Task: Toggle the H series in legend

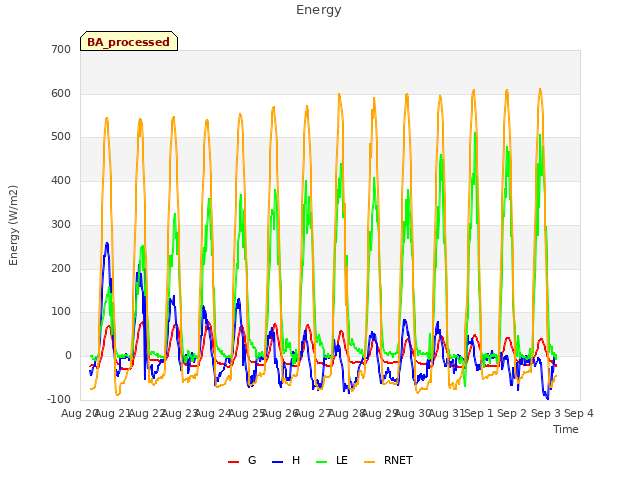Action: coord(286,461)
